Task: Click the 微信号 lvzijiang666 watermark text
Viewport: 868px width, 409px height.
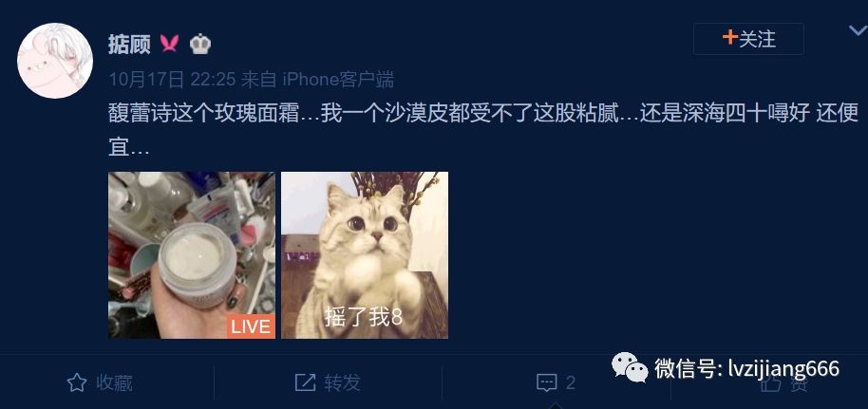Action: 746,368
